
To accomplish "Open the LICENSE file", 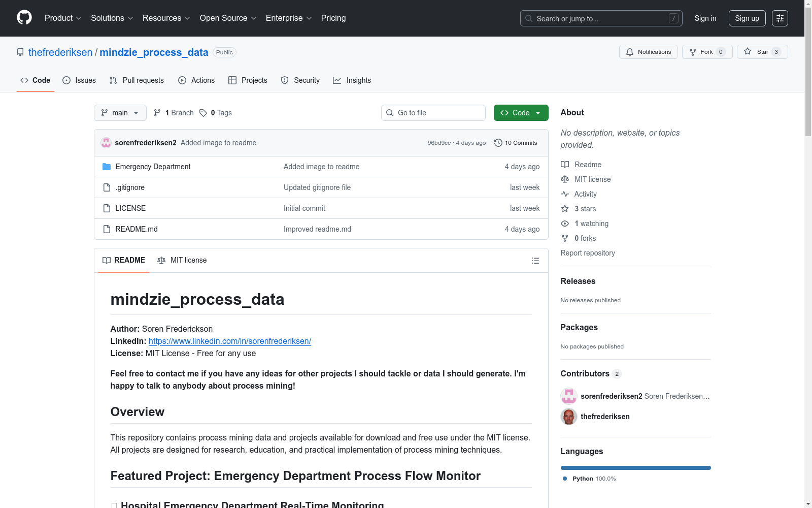I will pyautogui.click(x=130, y=208).
